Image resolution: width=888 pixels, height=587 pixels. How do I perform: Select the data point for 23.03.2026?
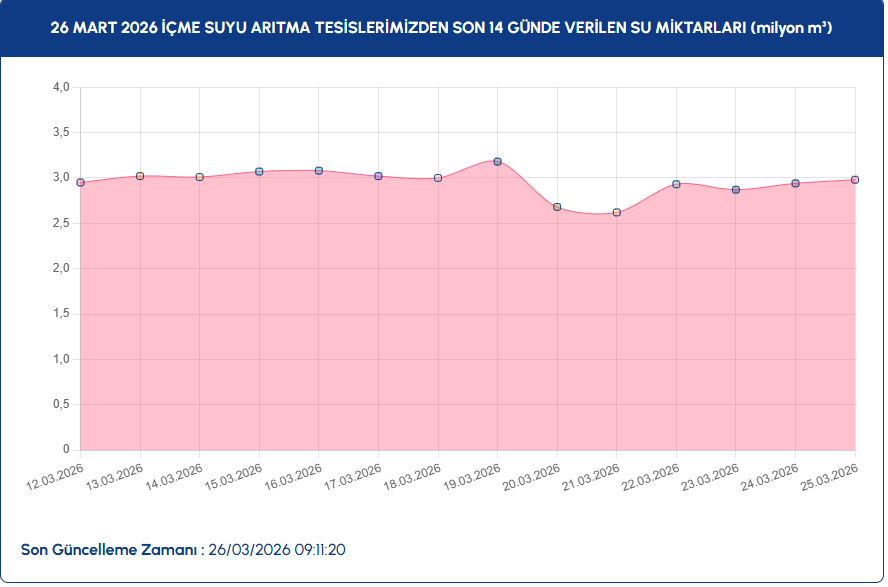(736, 190)
